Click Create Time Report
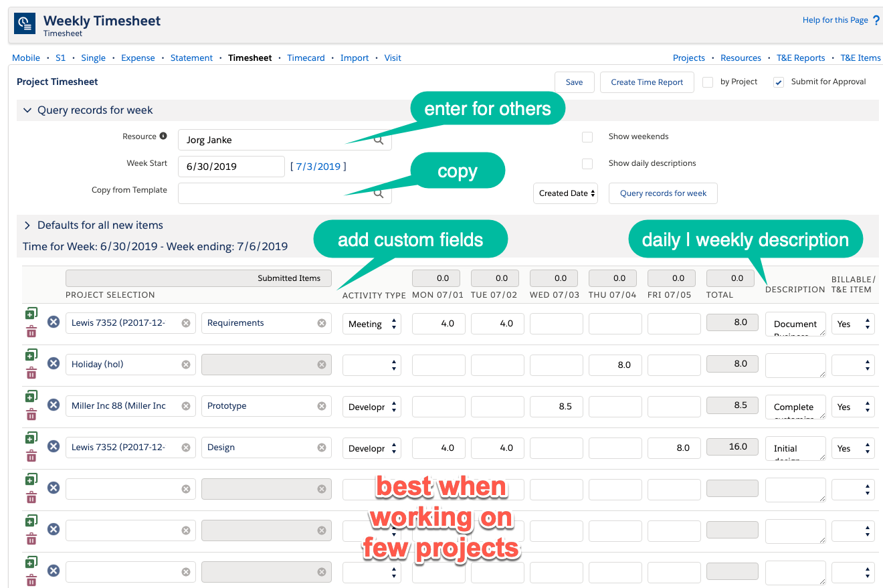883x588 pixels. point(646,82)
